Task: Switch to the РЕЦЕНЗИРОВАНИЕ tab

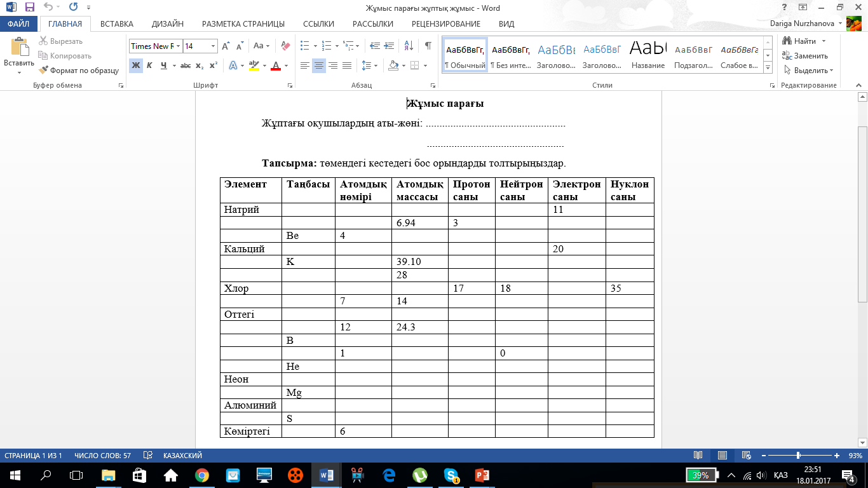Action: (x=446, y=24)
